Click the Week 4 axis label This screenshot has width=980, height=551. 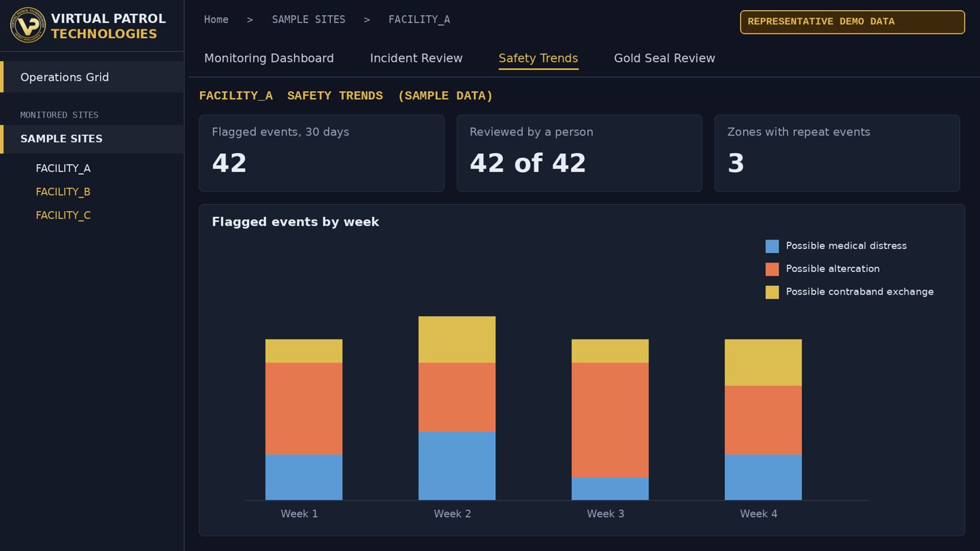point(759,514)
